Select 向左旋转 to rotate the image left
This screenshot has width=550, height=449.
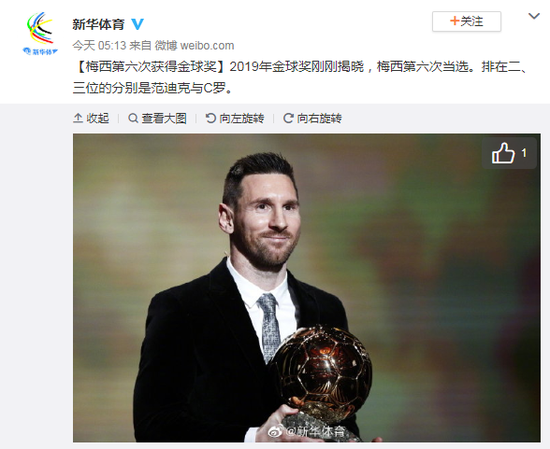pyautogui.click(x=242, y=118)
